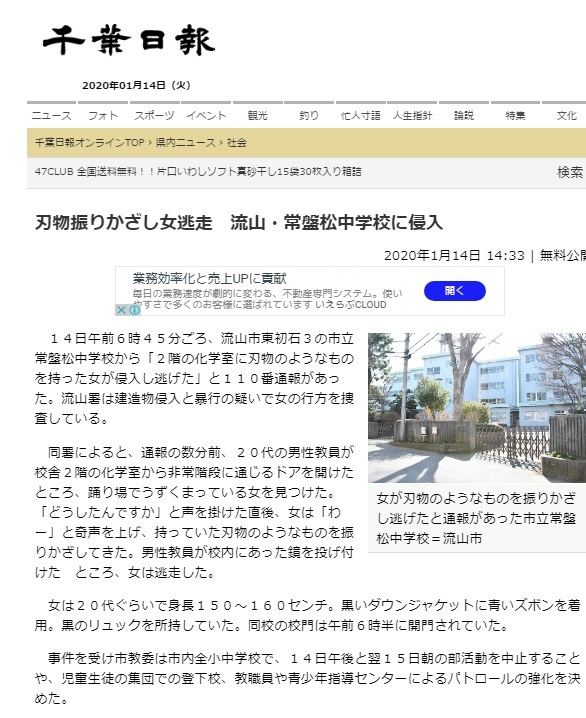Open the 釣り menu
This screenshot has width=586, height=718.
pos(309,115)
